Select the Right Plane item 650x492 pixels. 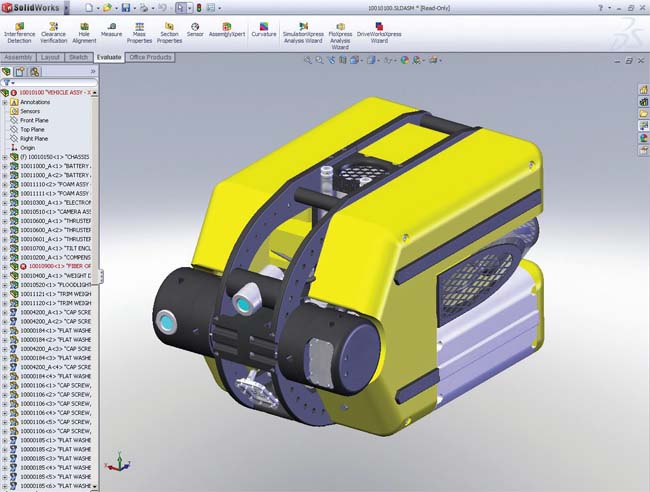34,138
